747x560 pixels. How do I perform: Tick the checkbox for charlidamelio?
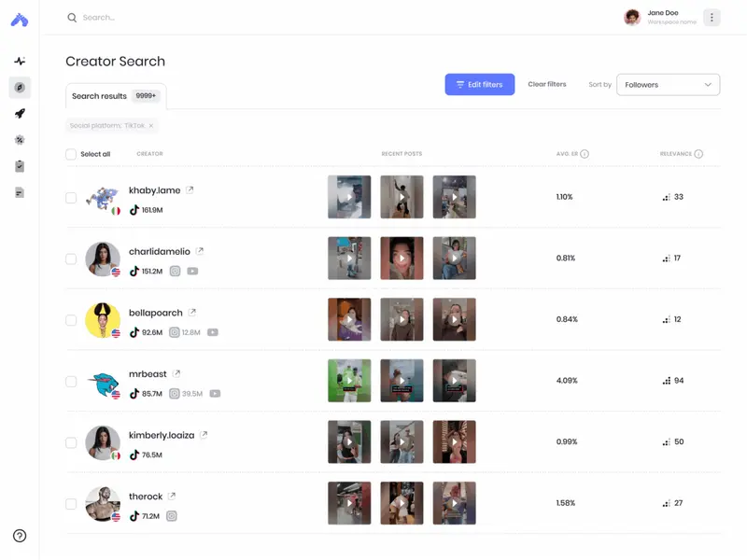pyautogui.click(x=71, y=259)
